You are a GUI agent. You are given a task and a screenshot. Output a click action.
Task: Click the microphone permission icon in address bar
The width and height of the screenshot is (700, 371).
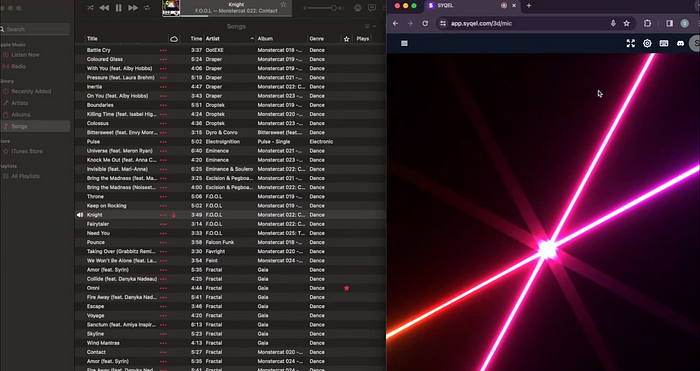pos(613,24)
